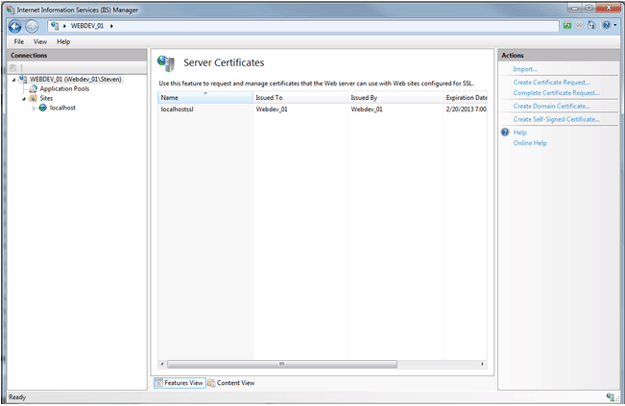The height and width of the screenshot is (406, 625).
Task: Click the breadcrumb arrow after WEBDEV_01
Action: (x=112, y=26)
